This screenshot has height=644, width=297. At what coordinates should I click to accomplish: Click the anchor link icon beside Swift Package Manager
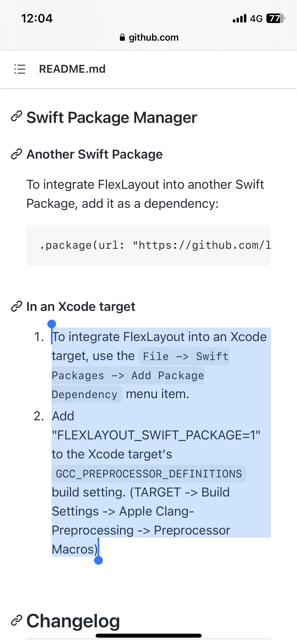point(16,117)
